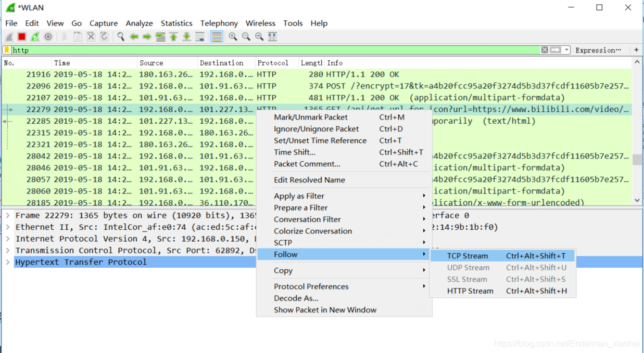Expand the Frame 22279 tree node
644x353 pixels.
(x=8, y=215)
